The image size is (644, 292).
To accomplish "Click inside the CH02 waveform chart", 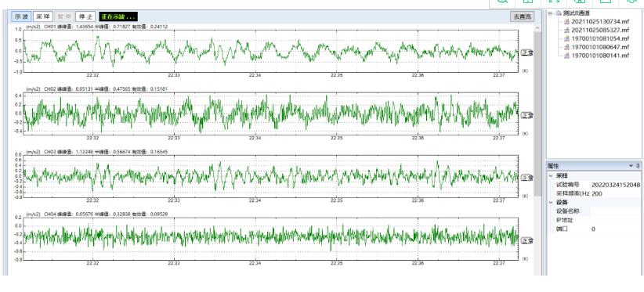I will coord(270,114).
